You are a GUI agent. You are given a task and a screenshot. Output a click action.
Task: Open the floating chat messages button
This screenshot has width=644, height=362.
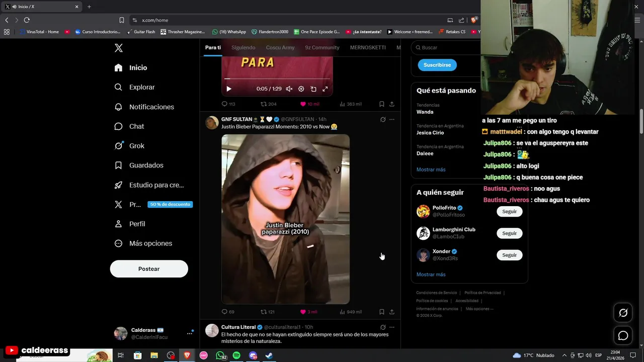coord(623,336)
